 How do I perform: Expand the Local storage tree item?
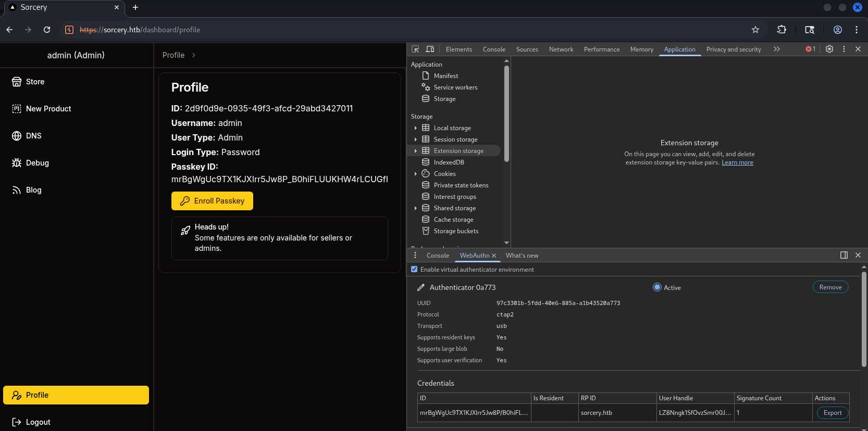point(415,128)
